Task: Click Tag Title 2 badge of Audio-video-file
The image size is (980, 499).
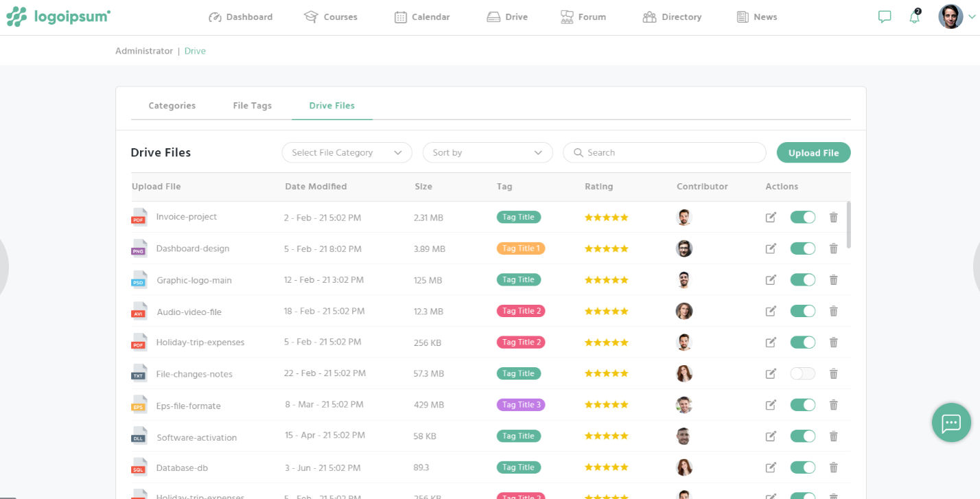Action: click(521, 311)
